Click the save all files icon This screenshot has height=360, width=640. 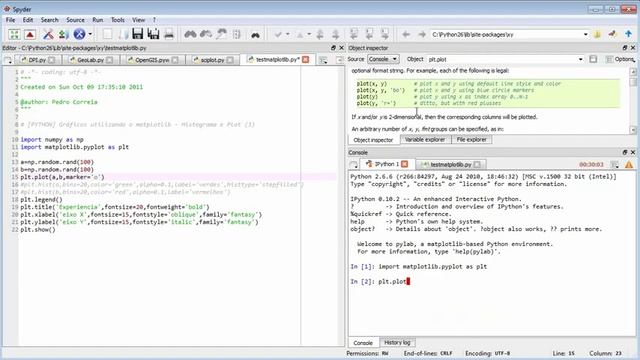point(153,34)
